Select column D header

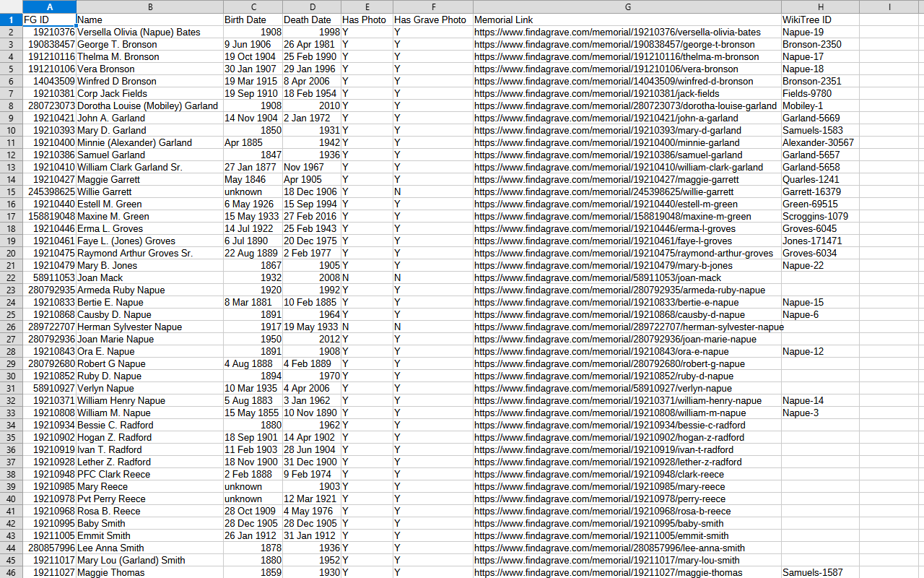[312, 7]
